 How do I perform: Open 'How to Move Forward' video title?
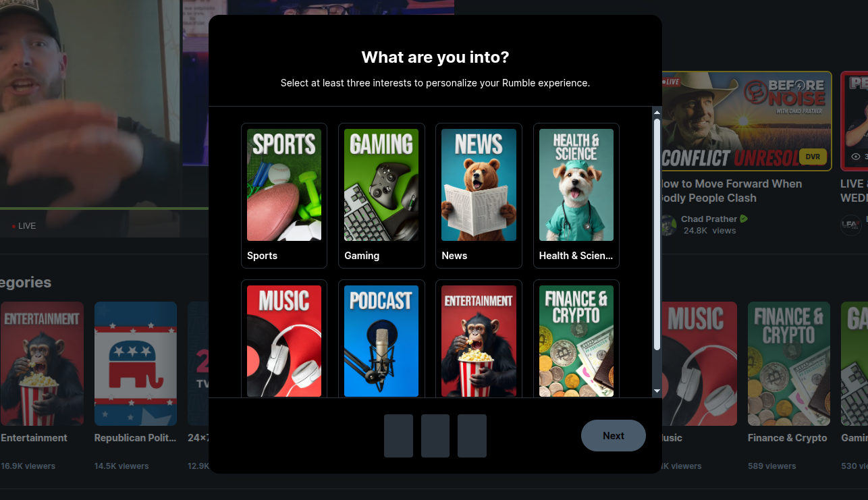730,191
